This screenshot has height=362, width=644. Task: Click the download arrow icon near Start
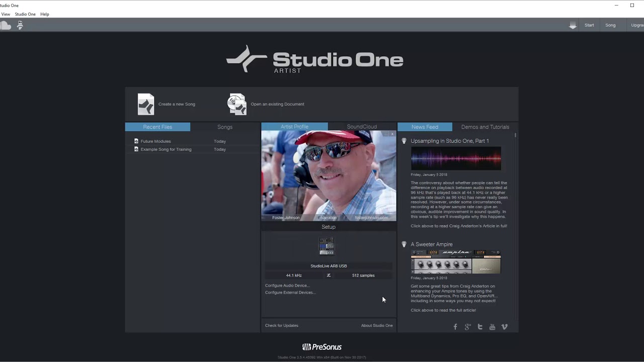[x=573, y=26]
